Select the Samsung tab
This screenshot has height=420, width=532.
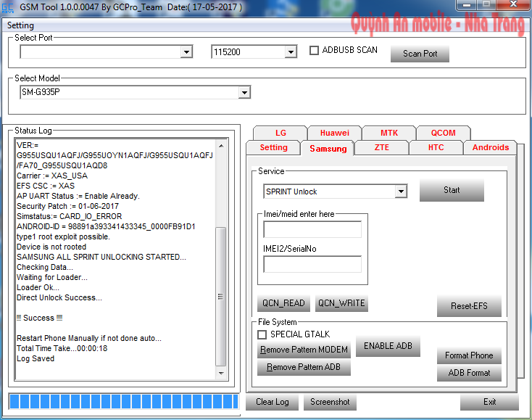328,149
